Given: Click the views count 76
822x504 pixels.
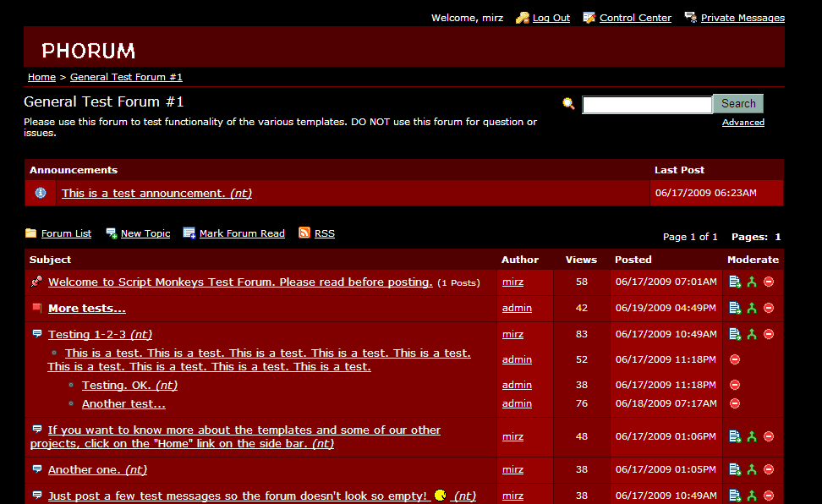Looking at the screenshot, I should (x=581, y=403).
